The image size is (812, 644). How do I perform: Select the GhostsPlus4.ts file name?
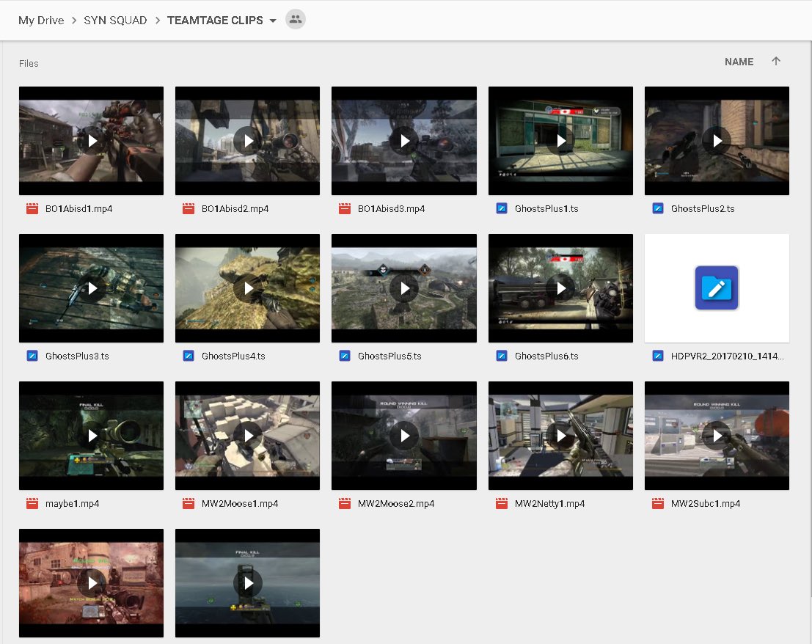(233, 356)
